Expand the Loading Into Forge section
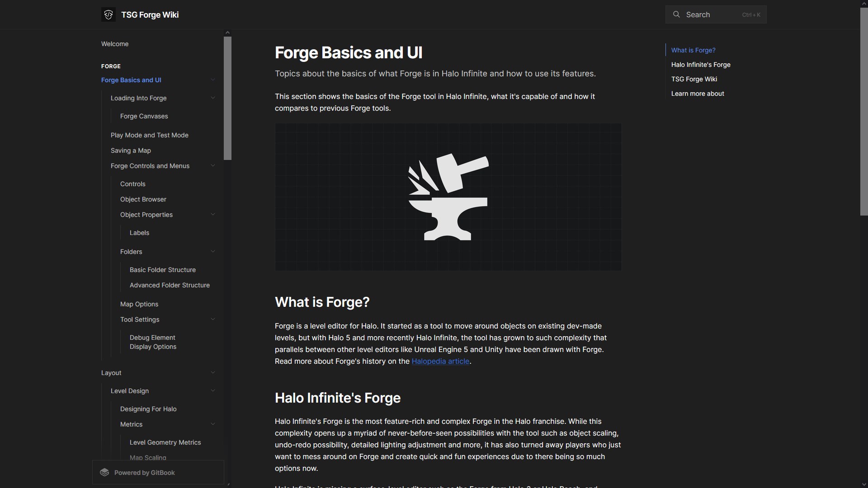Viewport: 868px width, 488px height. [x=213, y=99]
